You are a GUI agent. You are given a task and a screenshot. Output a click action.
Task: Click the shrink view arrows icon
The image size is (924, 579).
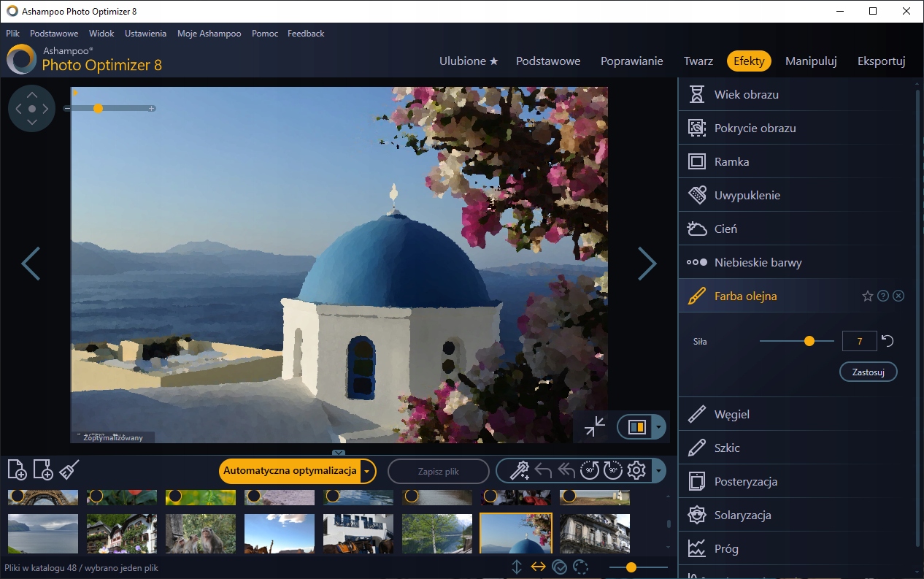point(595,426)
